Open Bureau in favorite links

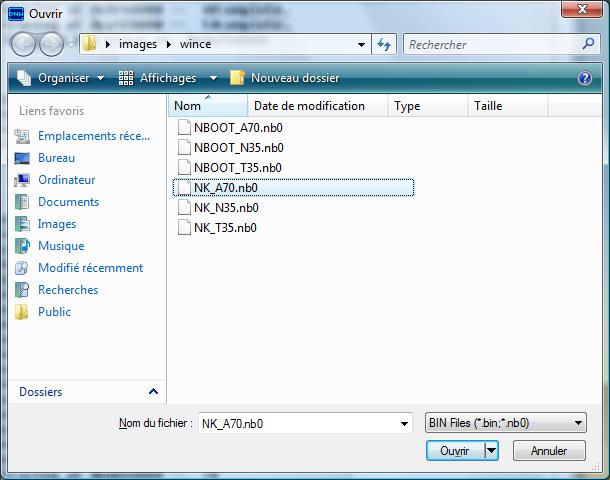point(56,158)
